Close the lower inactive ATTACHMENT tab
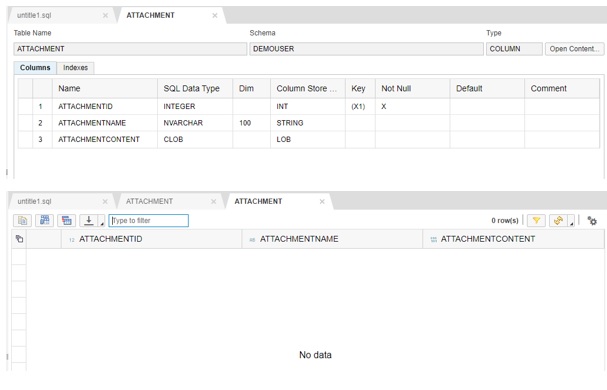The height and width of the screenshot is (390, 607). point(213,201)
